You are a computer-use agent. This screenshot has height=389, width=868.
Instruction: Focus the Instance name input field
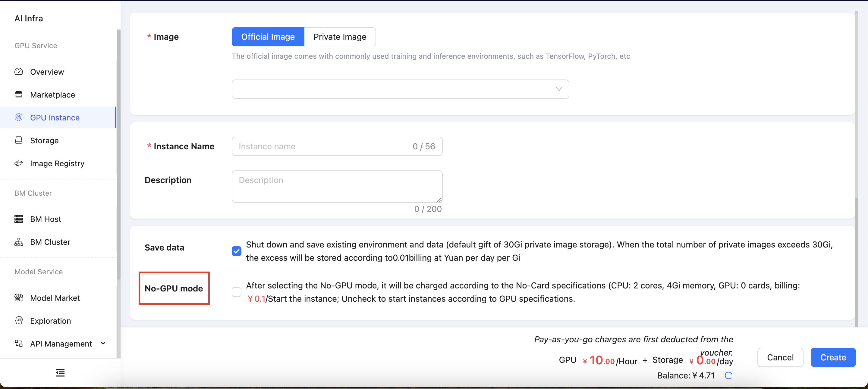click(x=337, y=146)
